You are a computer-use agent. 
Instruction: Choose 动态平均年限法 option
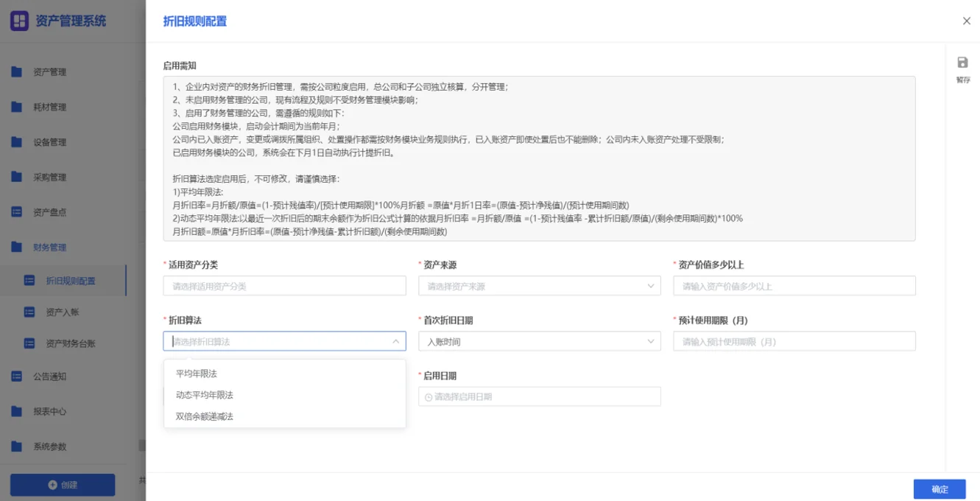[x=284, y=395]
